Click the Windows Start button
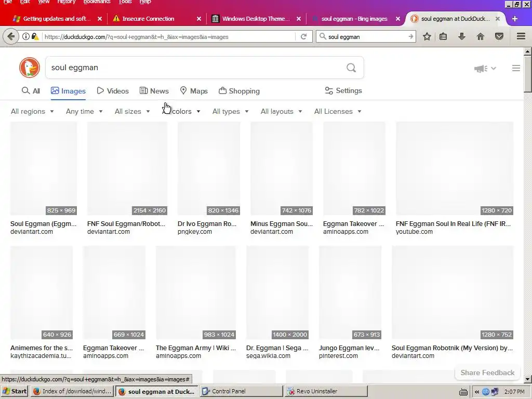The image size is (532, 399). click(x=15, y=391)
